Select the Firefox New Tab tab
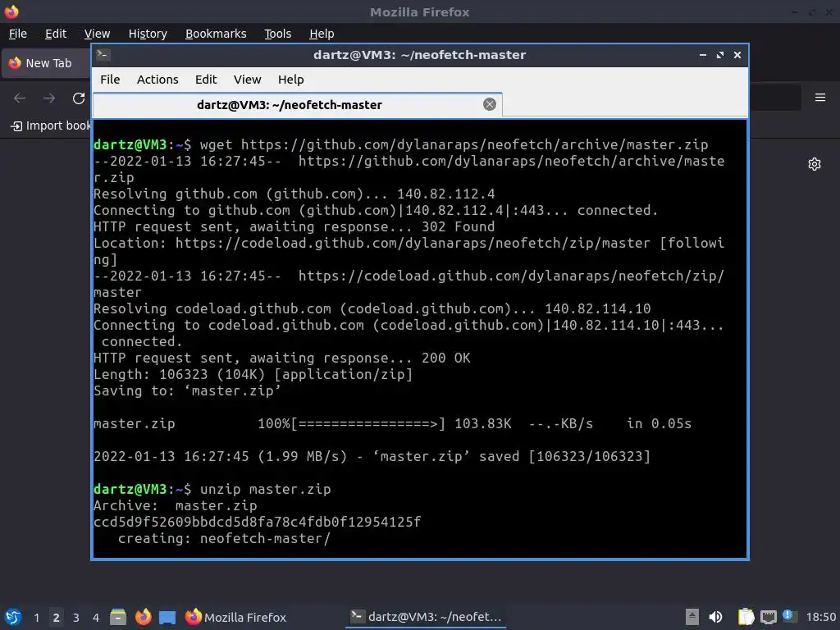Image resolution: width=840 pixels, height=630 pixels. [x=47, y=63]
